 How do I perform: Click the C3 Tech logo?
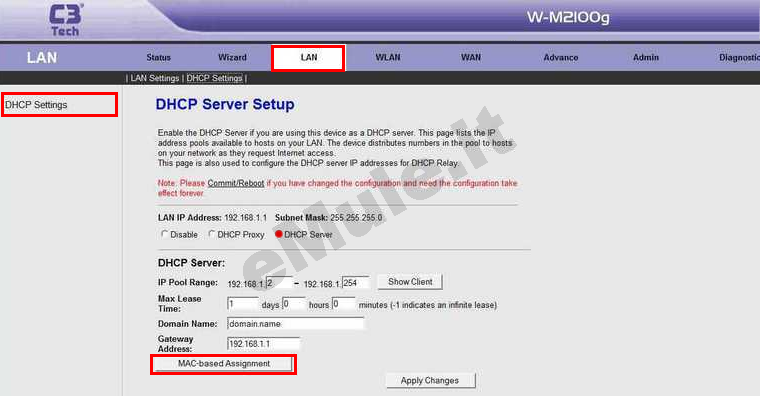[x=65, y=19]
